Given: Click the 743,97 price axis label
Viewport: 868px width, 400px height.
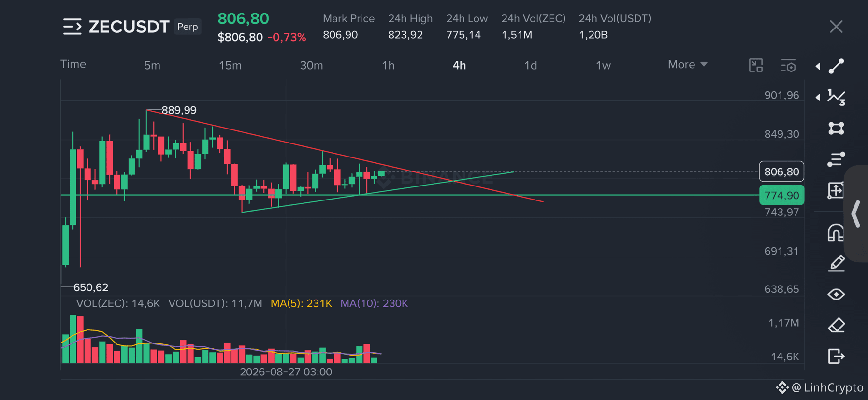Looking at the screenshot, I should (781, 212).
